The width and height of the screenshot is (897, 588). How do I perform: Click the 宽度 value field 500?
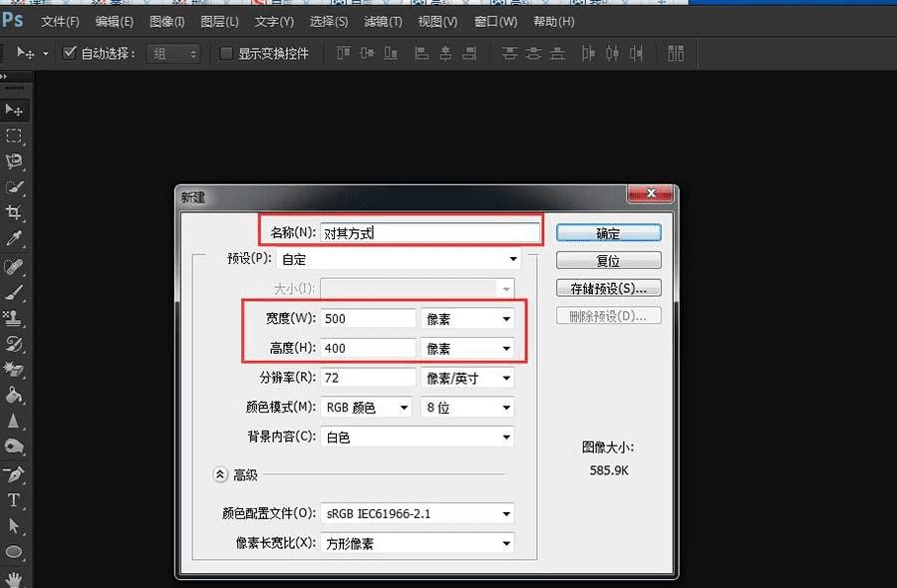click(x=368, y=319)
